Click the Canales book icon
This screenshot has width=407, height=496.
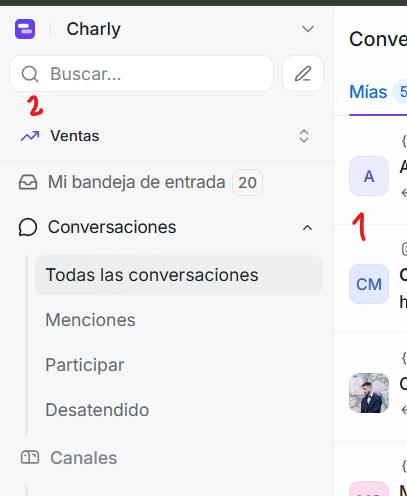30,457
